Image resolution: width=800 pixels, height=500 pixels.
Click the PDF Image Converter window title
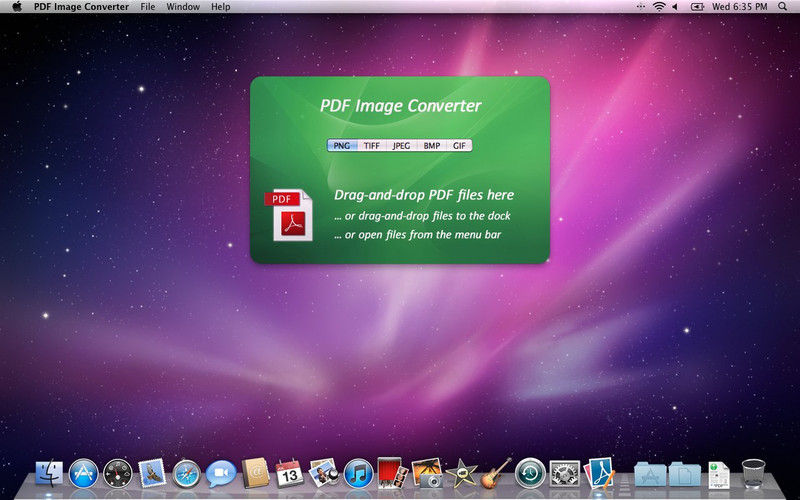[x=401, y=106]
